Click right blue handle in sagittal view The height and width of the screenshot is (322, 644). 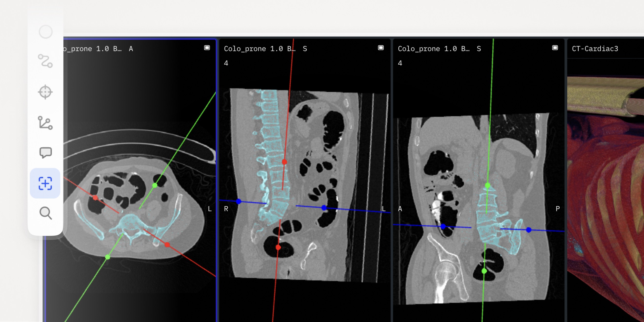click(529, 230)
